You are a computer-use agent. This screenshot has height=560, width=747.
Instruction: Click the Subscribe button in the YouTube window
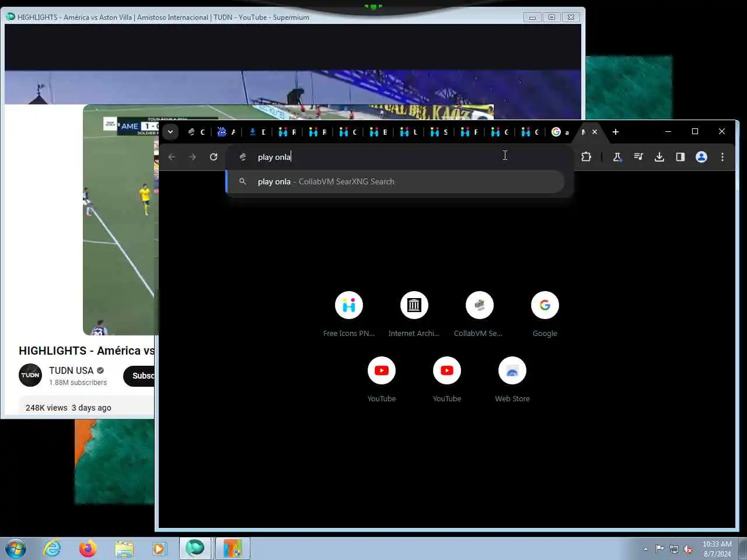click(x=140, y=376)
